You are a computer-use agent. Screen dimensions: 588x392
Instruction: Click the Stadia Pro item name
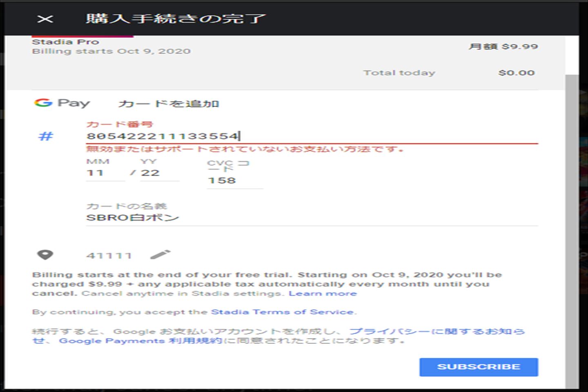(x=65, y=42)
